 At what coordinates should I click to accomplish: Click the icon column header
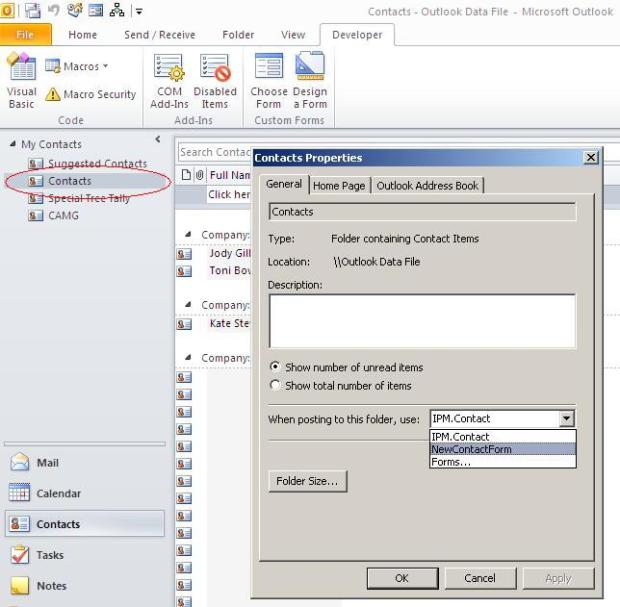pyautogui.click(x=186, y=174)
